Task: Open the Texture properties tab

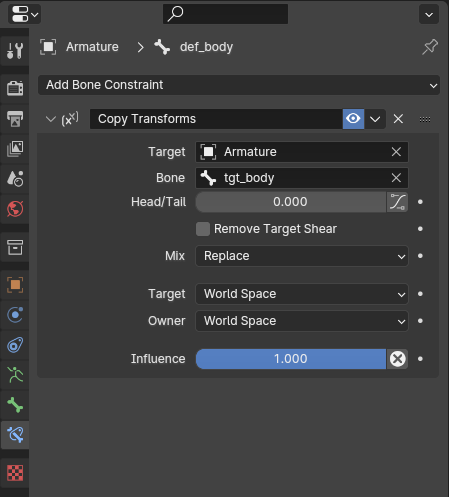Action: [15, 473]
